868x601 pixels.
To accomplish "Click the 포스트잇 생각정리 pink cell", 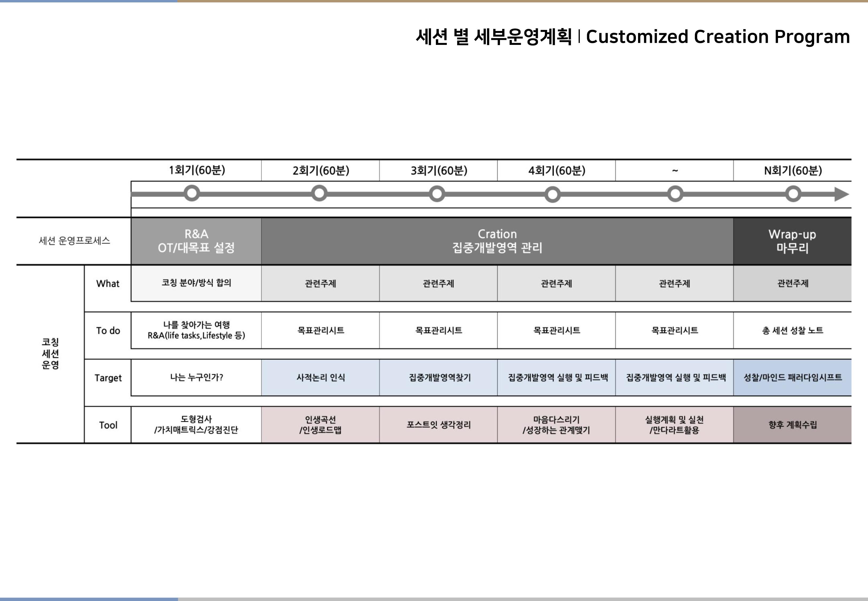I will click(438, 425).
